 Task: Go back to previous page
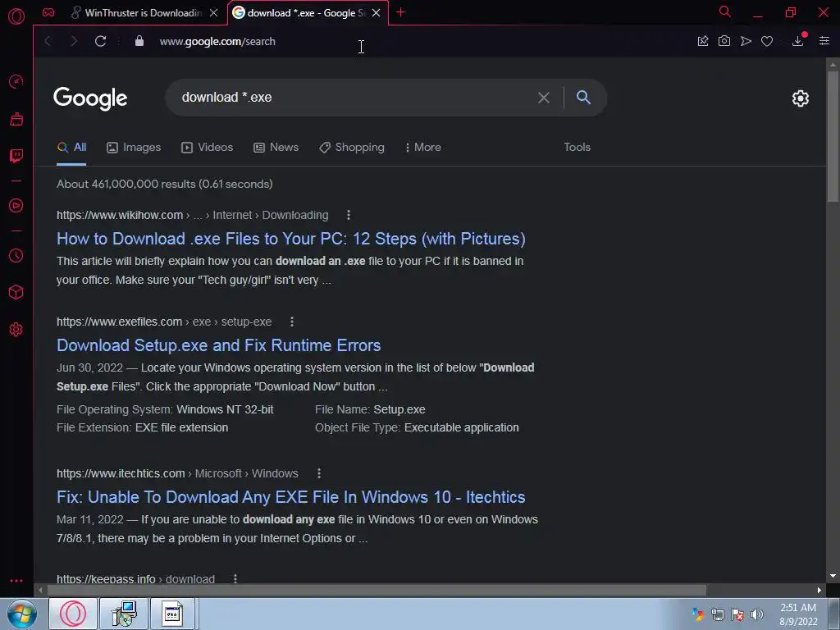(x=48, y=41)
